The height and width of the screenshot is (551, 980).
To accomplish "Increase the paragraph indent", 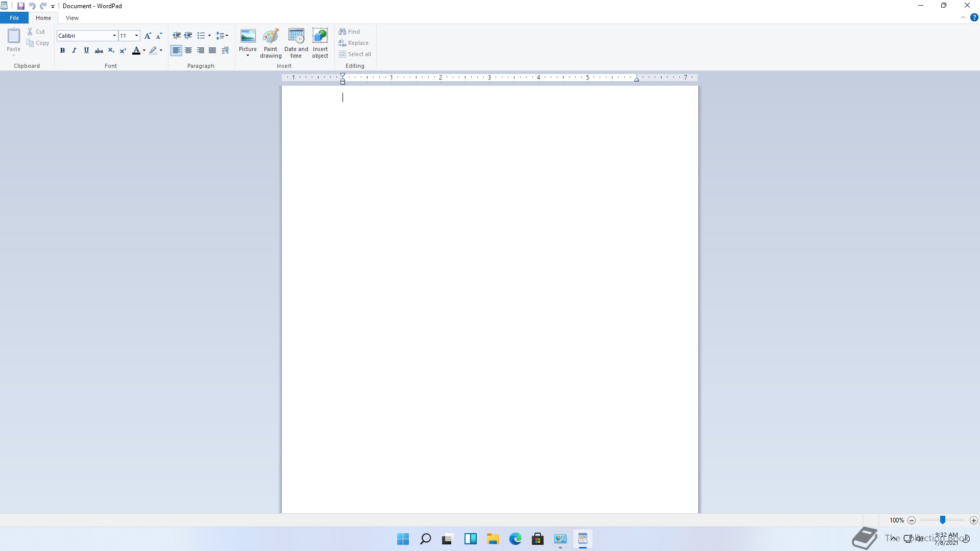I will point(188,36).
